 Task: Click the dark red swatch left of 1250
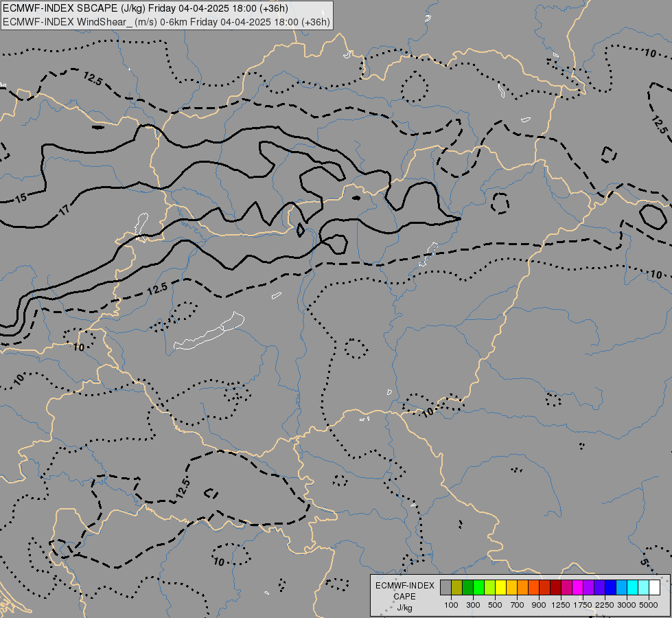[x=555, y=588]
